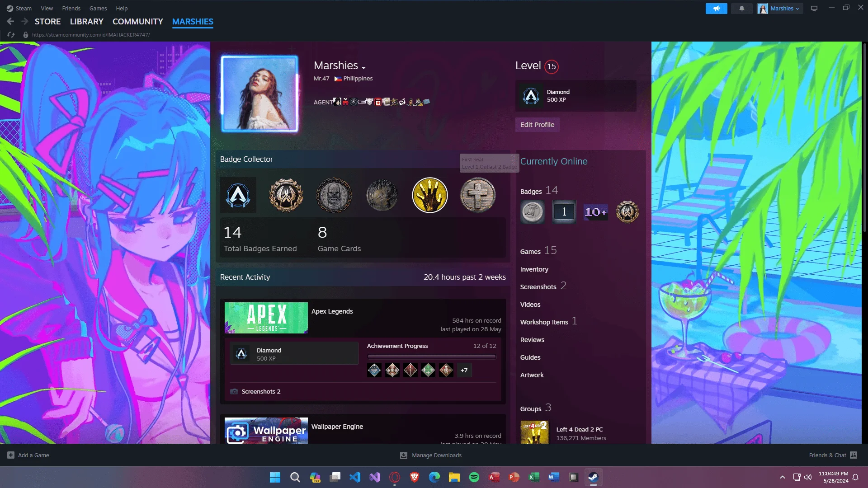This screenshot has height=488, width=868.
Task: Click the padlock icon beside the URL
Action: click(26, 35)
